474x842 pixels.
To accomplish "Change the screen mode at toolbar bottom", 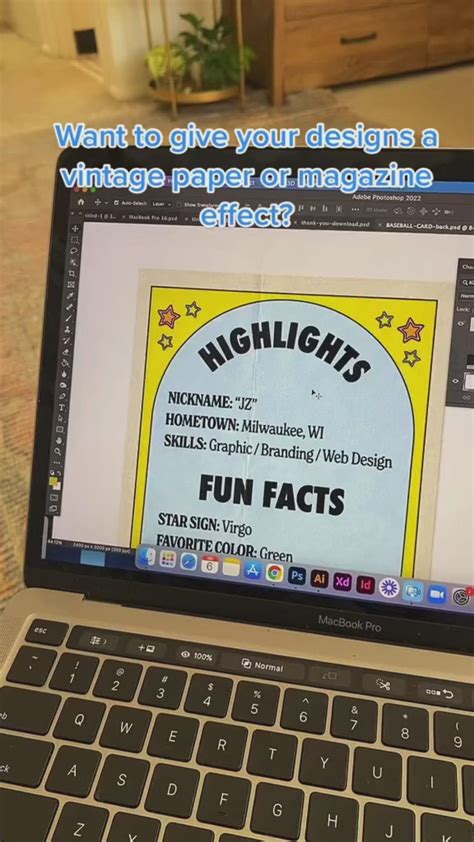I will (53, 508).
